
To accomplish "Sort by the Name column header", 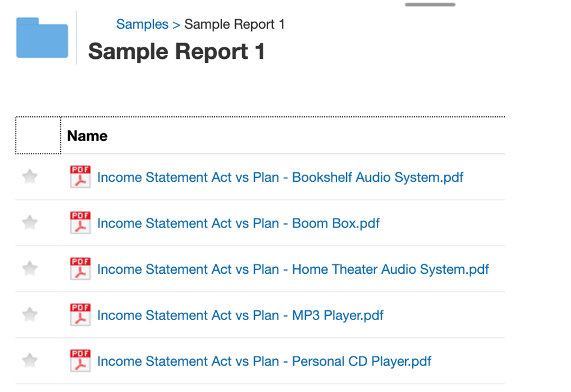I will (x=87, y=136).
